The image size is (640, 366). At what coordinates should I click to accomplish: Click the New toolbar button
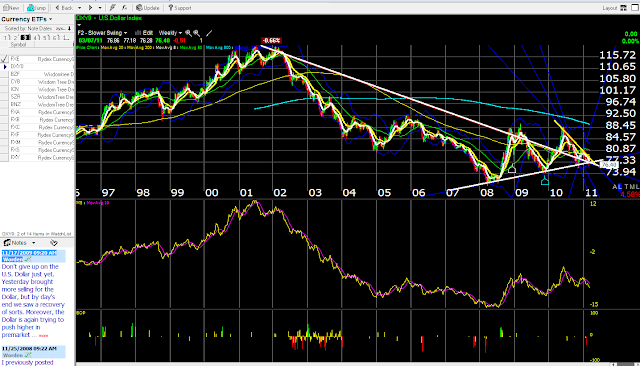coord(11,8)
